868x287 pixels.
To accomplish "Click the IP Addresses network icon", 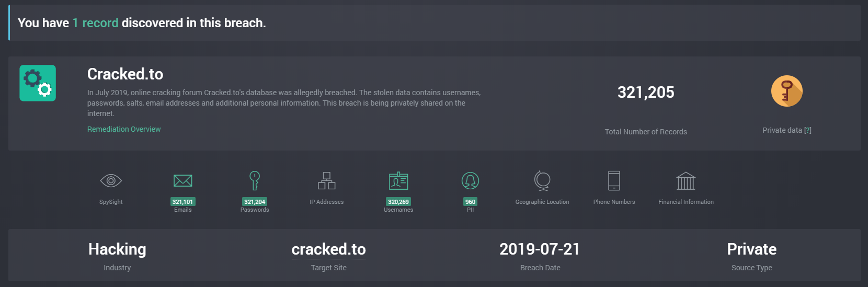I will click(326, 181).
